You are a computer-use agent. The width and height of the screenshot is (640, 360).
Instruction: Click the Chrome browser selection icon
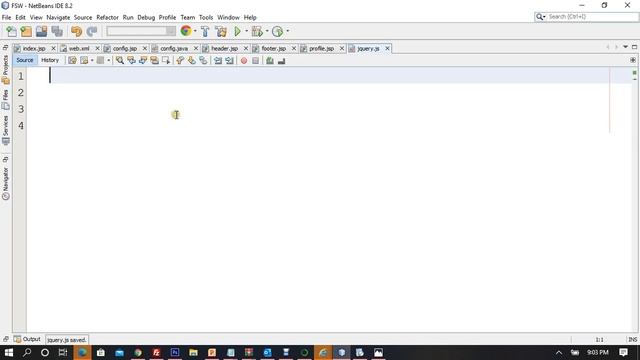tap(186, 31)
